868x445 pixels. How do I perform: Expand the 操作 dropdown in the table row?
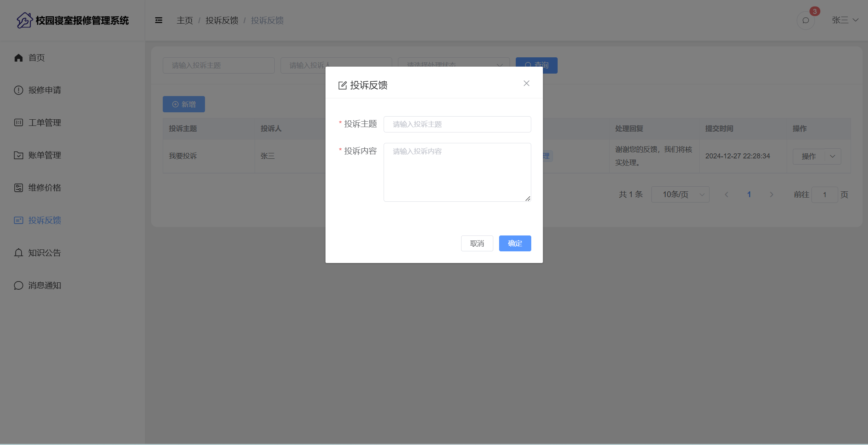tap(832, 156)
